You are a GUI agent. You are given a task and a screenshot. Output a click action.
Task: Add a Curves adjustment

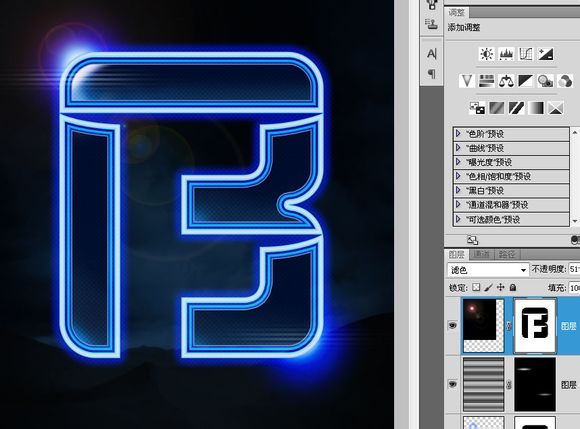coord(526,54)
